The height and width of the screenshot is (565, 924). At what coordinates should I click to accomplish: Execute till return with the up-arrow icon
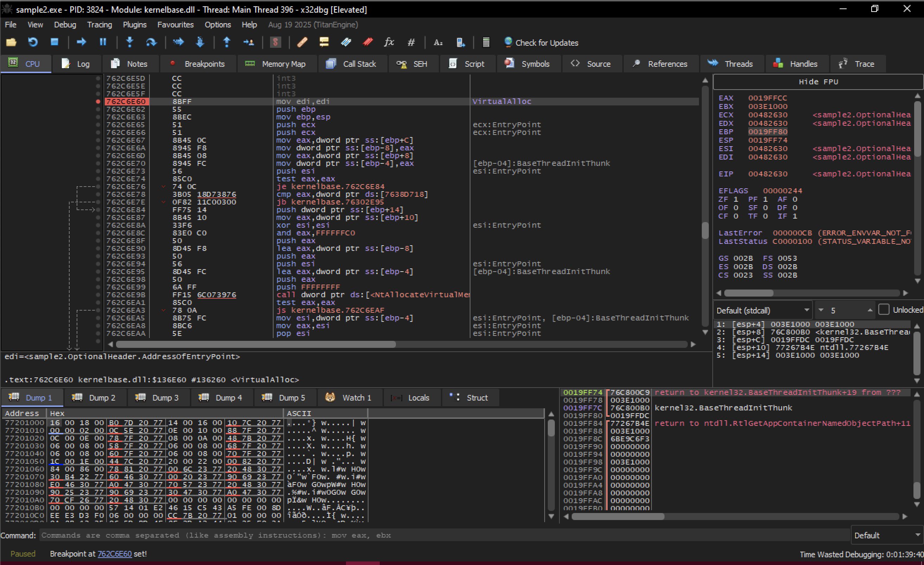227,42
